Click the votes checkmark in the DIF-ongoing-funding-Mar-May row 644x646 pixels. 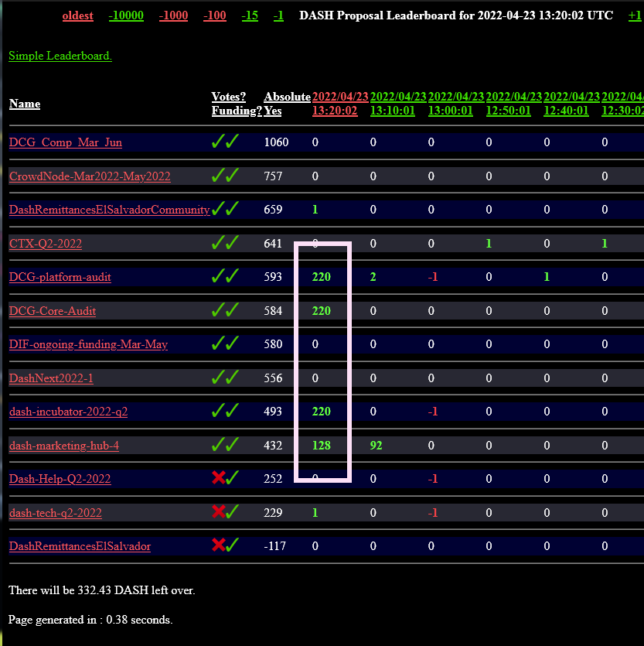[x=218, y=343]
